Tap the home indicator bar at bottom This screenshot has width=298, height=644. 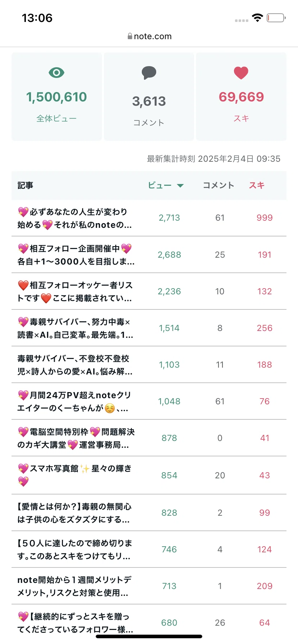[x=149, y=636]
